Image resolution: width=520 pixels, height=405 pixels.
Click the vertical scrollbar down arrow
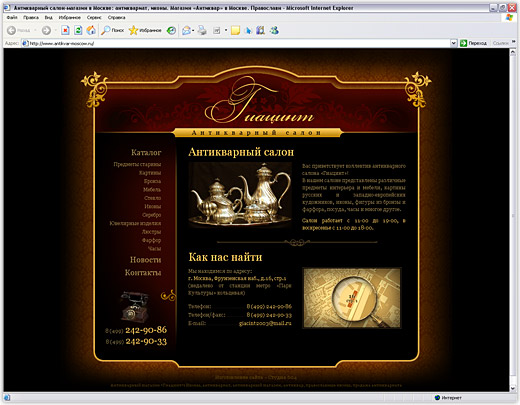click(513, 388)
